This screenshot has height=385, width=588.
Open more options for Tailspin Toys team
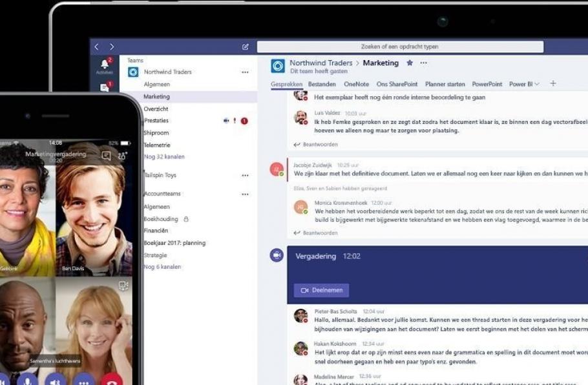245,176
